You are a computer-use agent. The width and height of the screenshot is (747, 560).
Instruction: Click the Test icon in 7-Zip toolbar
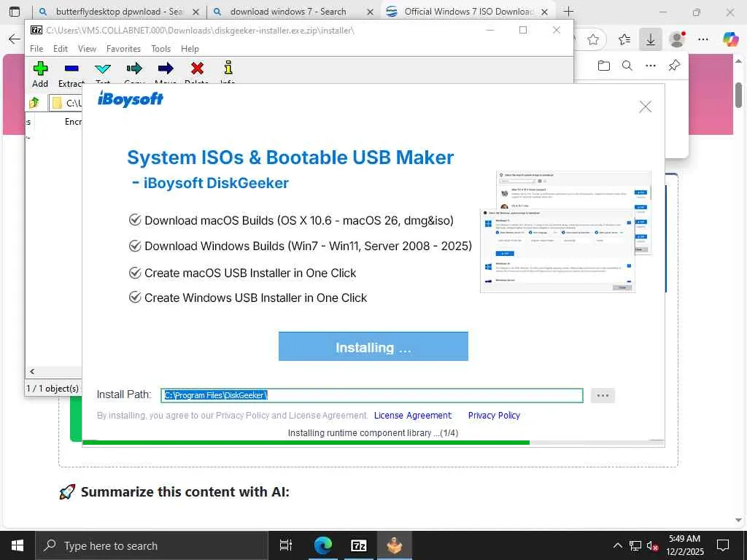(102, 69)
